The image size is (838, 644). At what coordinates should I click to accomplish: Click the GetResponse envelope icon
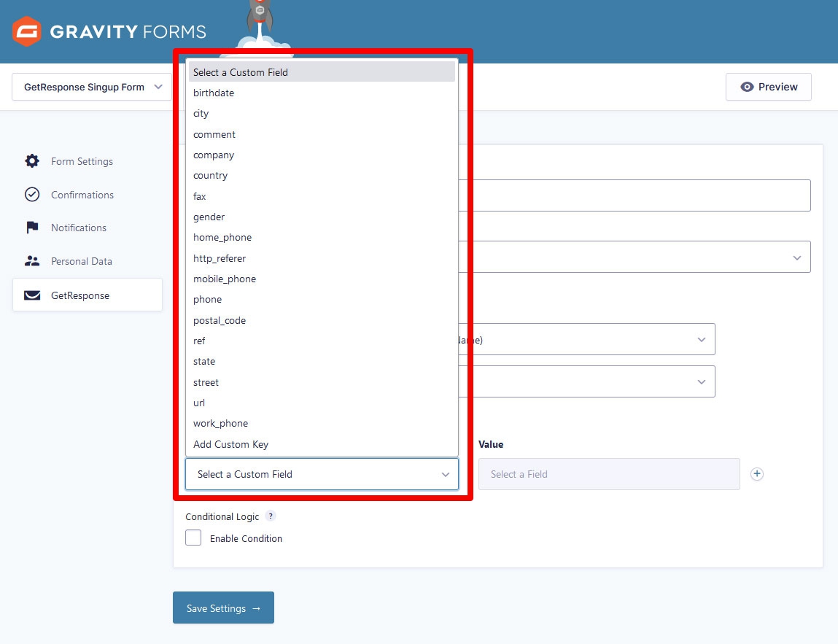pos(32,295)
